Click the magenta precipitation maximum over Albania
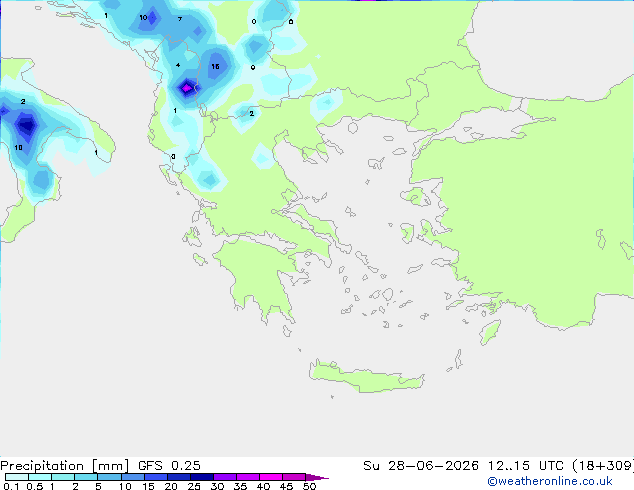The height and width of the screenshot is (490, 634). (186, 87)
